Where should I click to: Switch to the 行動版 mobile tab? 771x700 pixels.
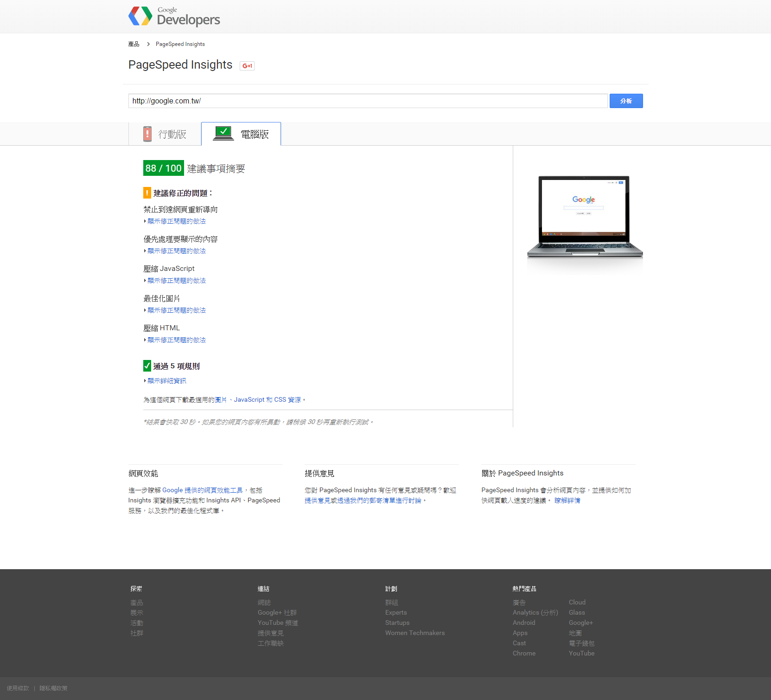click(165, 134)
